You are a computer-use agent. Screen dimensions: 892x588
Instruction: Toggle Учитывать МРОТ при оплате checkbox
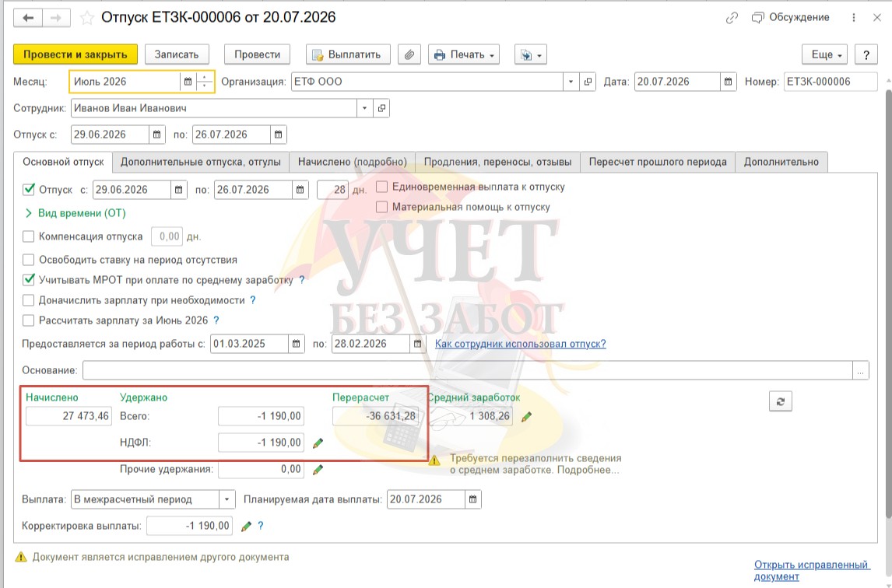29,280
